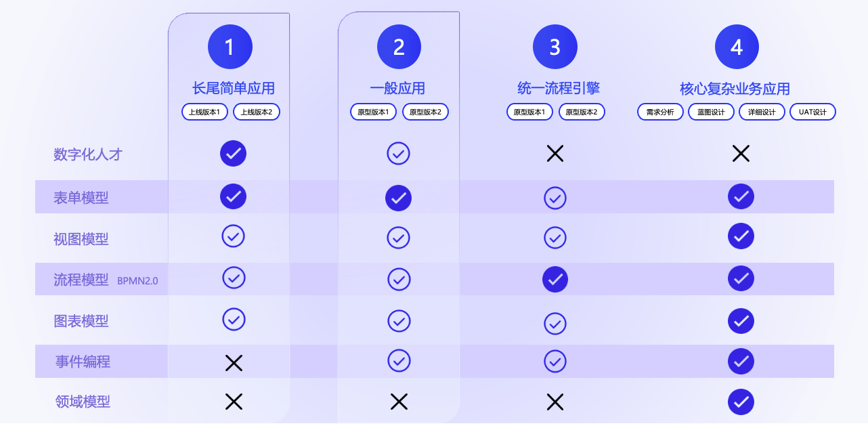Select the 上线版本2 pill button

coord(257,112)
